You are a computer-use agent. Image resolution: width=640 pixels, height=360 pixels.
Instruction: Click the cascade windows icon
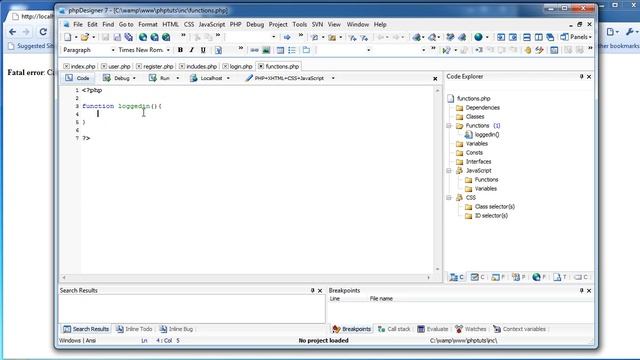point(550,37)
